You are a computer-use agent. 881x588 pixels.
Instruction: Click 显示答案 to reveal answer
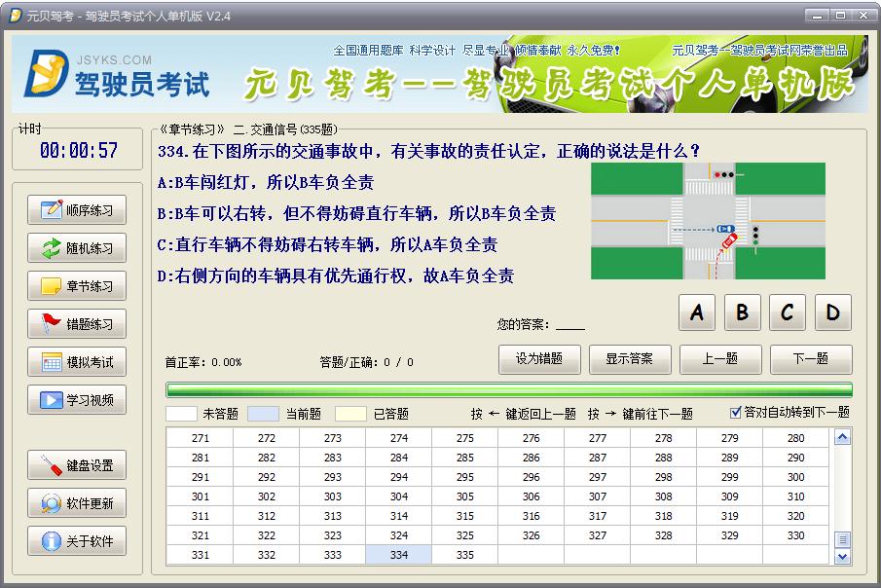coord(630,359)
